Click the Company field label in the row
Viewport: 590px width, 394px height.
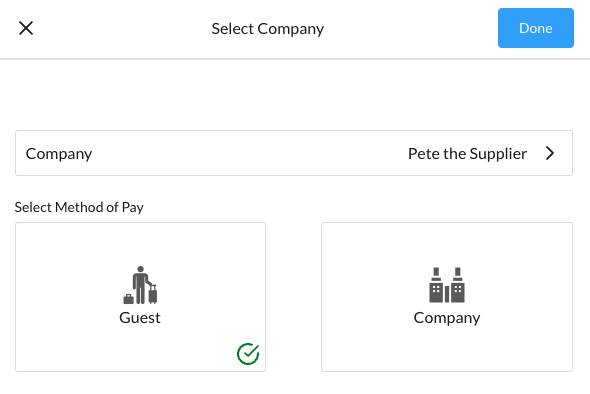[x=59, y=154]
